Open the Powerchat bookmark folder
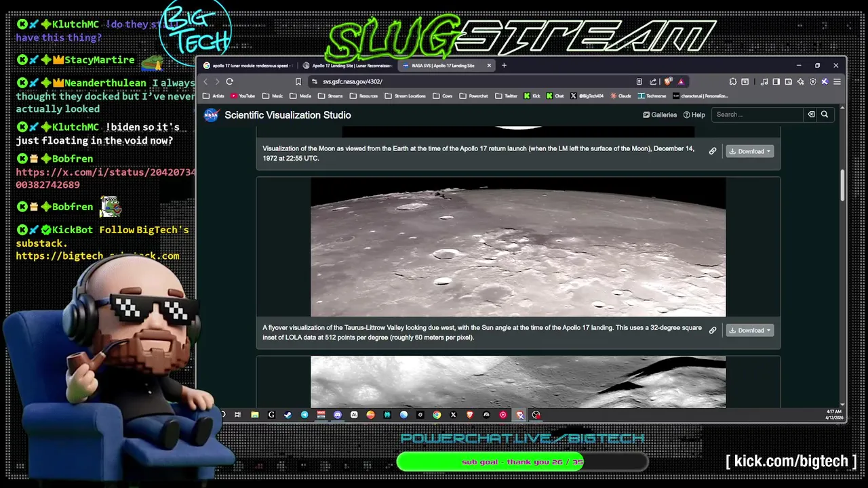Viewport: 868px width, 488px height. (474, 96)
